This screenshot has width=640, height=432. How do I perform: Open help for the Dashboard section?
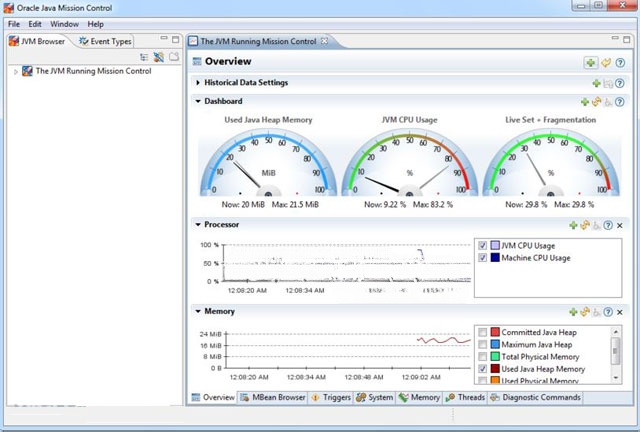click(x=620, y=102)
